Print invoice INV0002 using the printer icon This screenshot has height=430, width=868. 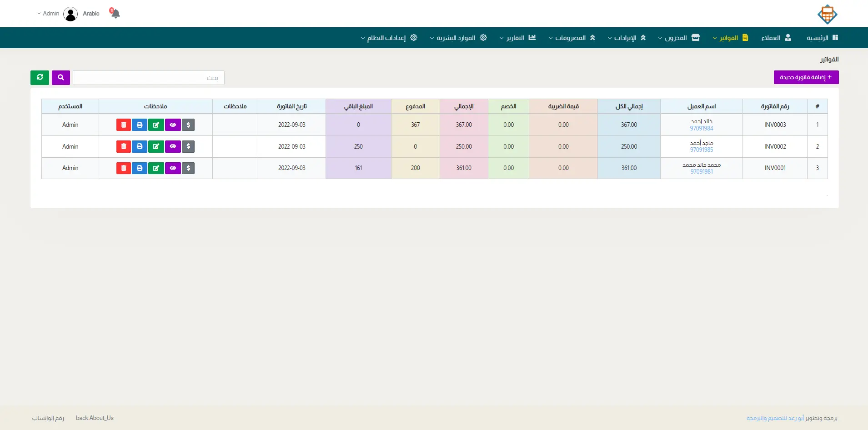[140, 147]
